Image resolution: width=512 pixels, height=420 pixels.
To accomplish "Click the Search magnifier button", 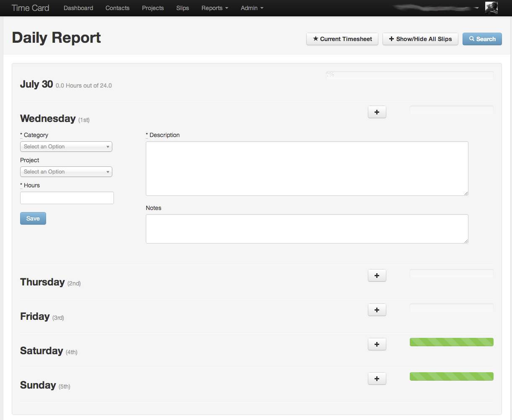I will coord(482,39).
